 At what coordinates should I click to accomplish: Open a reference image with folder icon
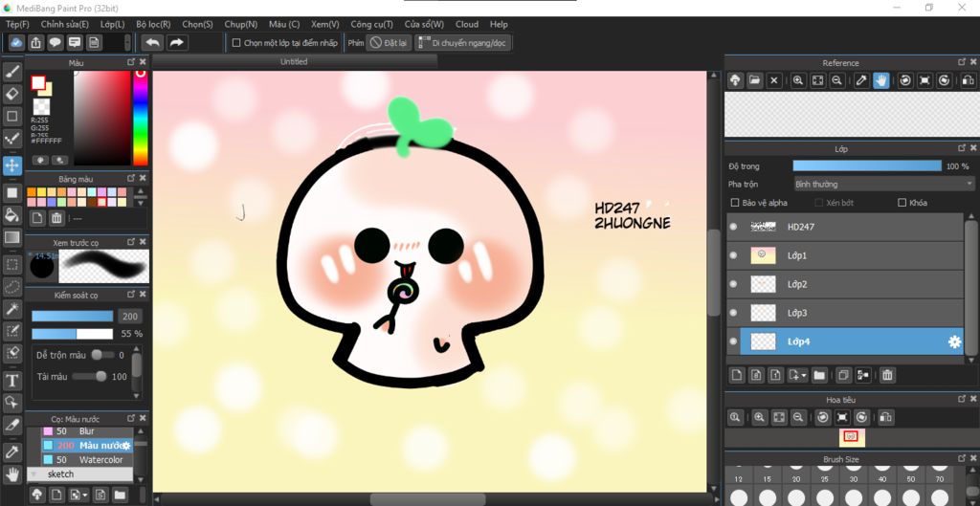(x=755, y=80)
